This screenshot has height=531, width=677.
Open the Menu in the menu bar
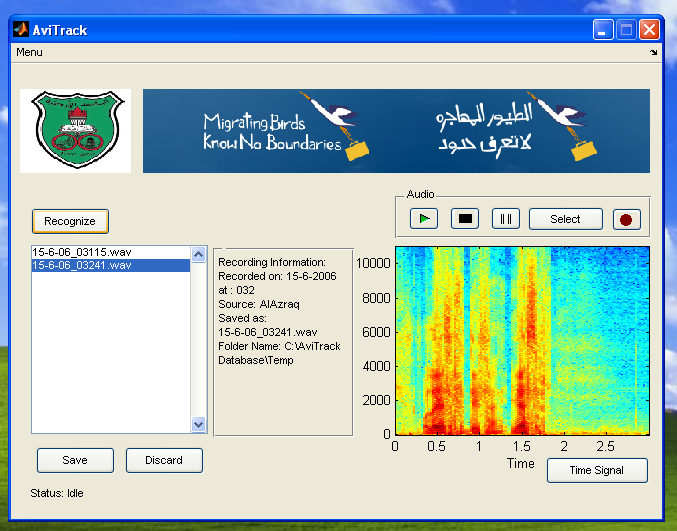point(29,52)
